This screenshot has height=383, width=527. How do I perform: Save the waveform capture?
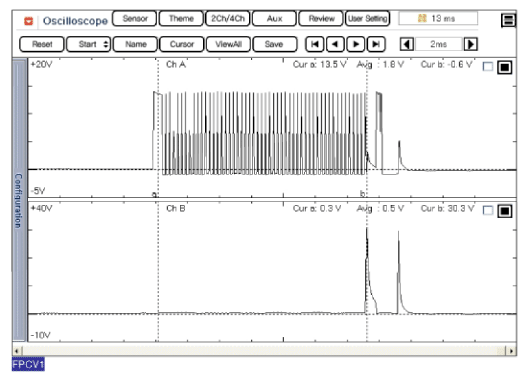(x=275, y=44)
